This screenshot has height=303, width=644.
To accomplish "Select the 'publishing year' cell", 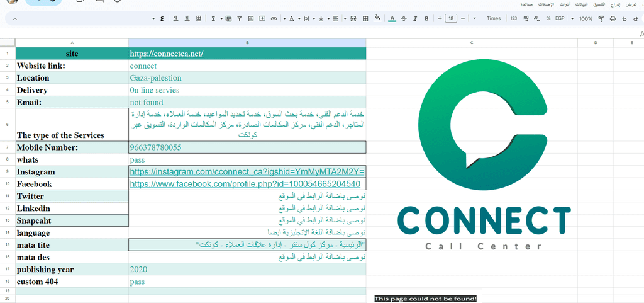I will click(x=72, y=270).
